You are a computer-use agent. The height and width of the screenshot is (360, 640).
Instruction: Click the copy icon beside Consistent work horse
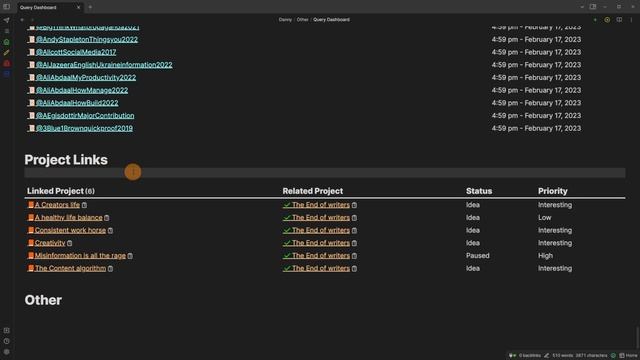[x=111, y=231]
